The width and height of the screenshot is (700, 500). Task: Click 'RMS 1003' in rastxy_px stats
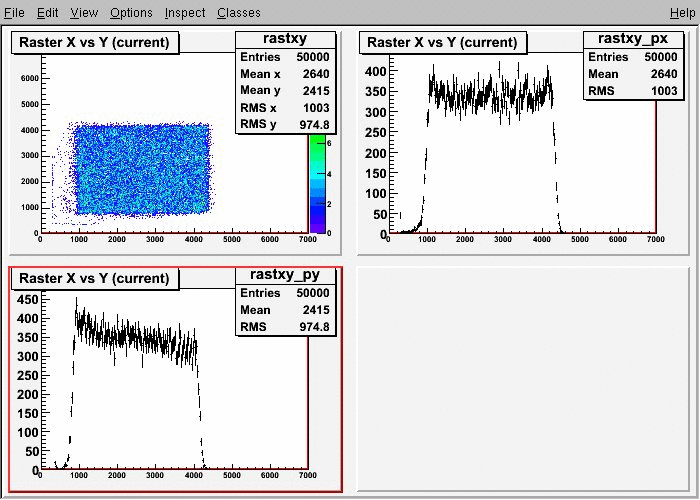(x=633, y=91)
